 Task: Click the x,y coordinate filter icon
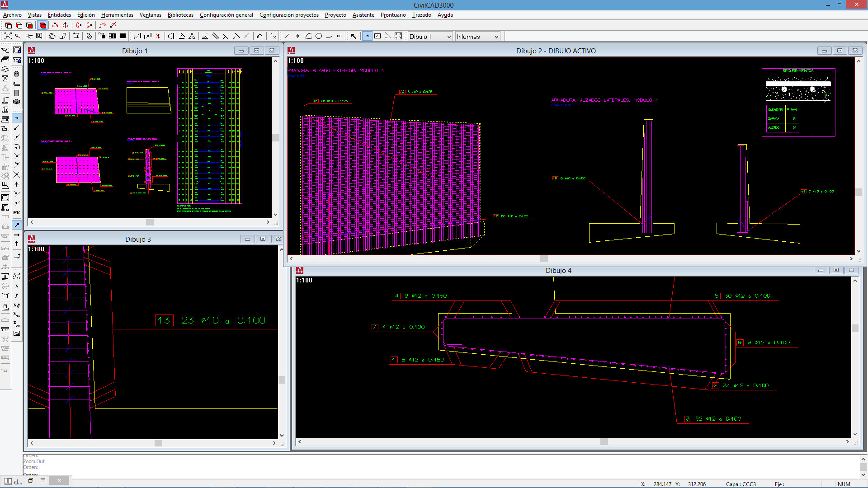17,305
